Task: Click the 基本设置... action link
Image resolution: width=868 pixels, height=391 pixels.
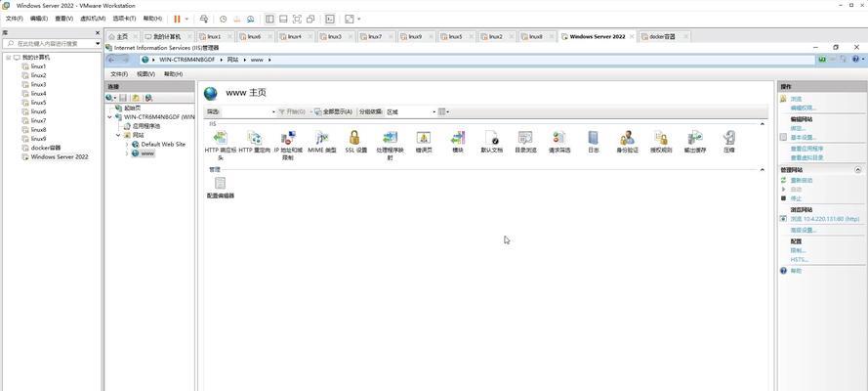Action: pyautogui.click(x=803, y=137)
